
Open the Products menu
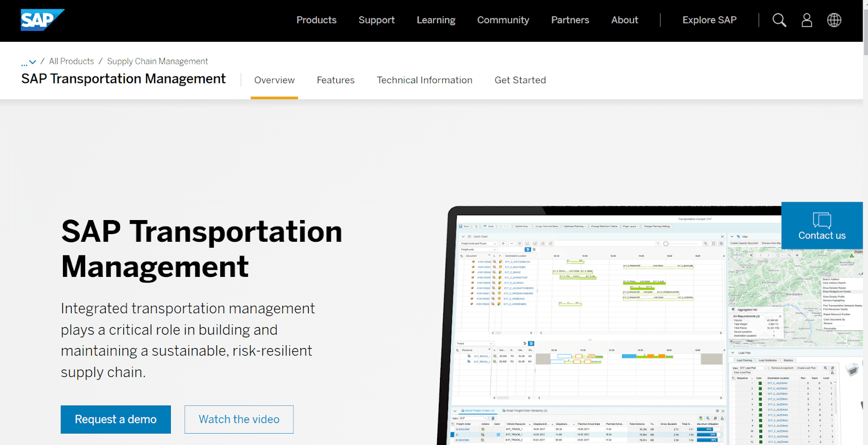pos(316,20)
